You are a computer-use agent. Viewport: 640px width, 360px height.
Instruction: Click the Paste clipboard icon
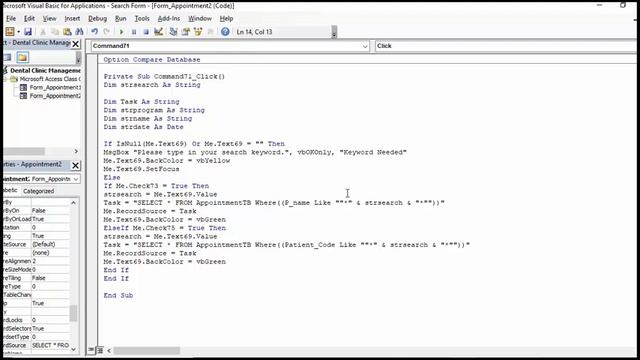(x=67, y=31)
